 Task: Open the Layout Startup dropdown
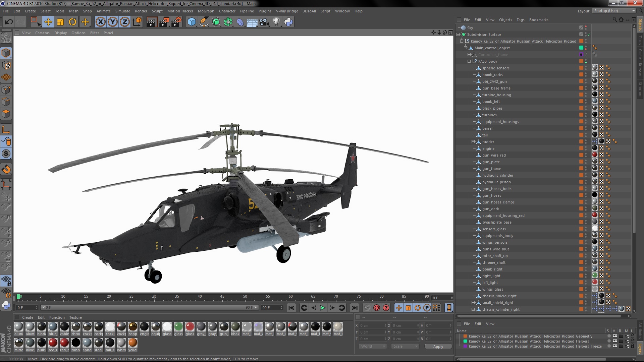614,11
